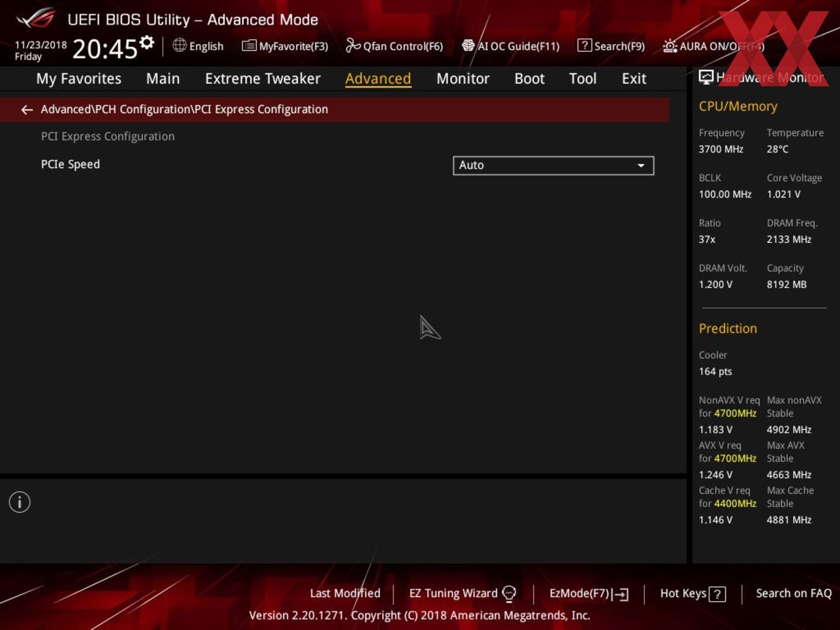Click the EZ Tuning Wizard bulb icon
The image size is (840, 630).
click(x=509, y=594)
